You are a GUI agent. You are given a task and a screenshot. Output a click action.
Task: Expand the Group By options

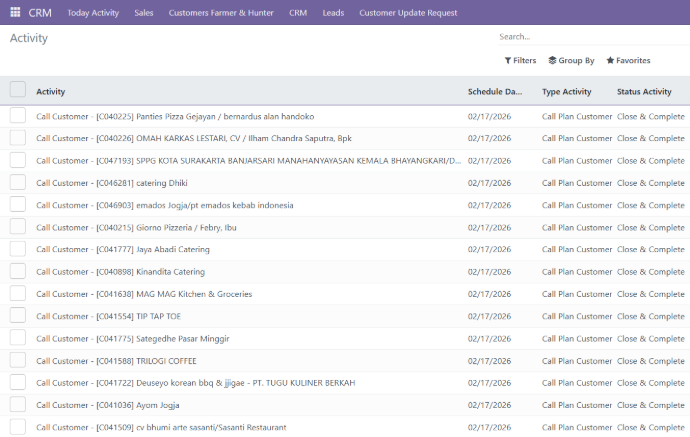pyautogui.click(x=572, y=61)
